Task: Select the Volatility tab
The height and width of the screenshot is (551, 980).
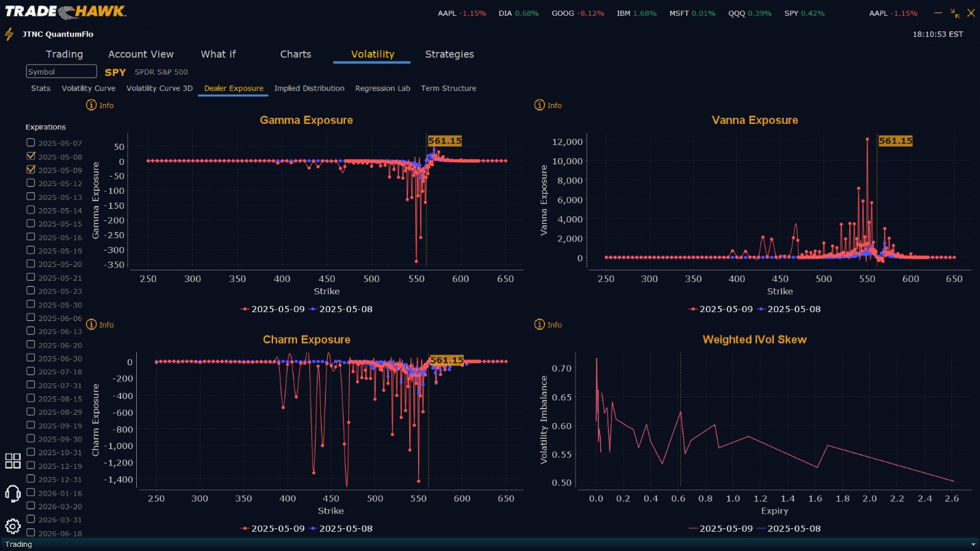Action: [372, 54]
